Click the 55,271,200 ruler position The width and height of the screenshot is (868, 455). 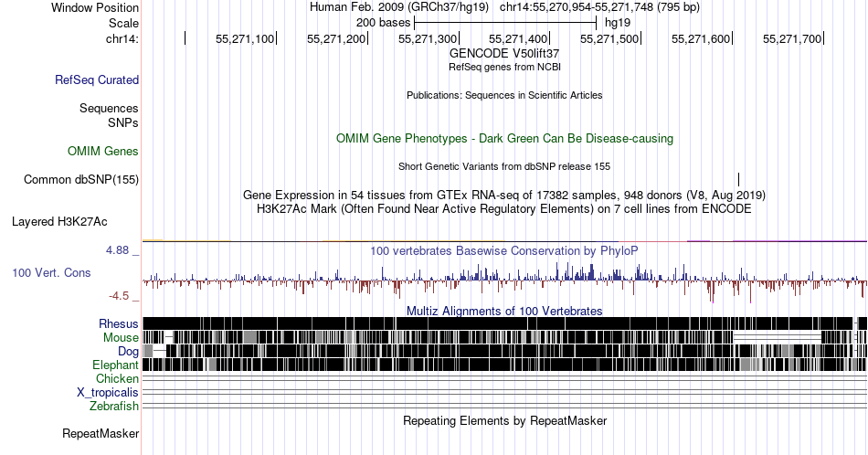[336, 38]
